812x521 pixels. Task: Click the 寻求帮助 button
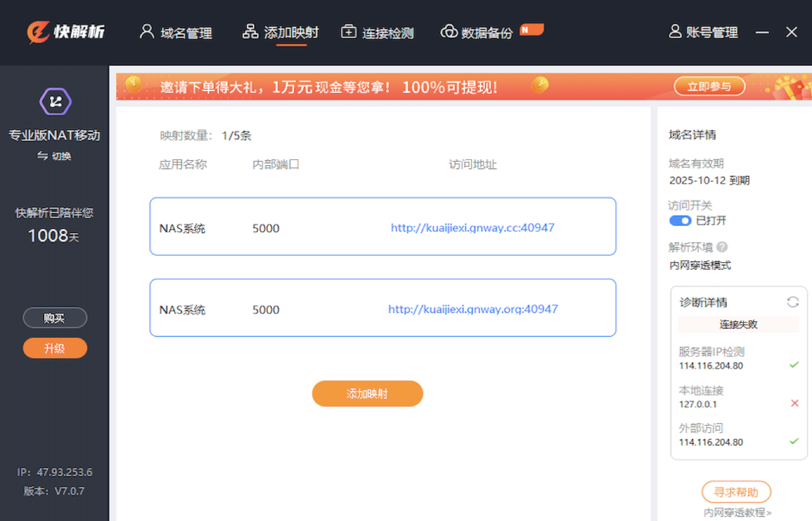[736, 492]
